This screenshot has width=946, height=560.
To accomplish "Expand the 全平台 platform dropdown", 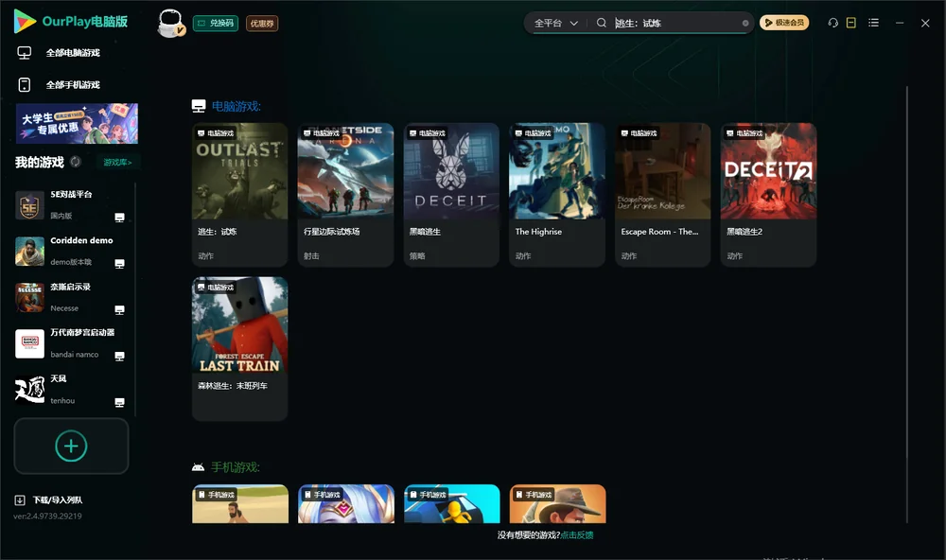I will 555,23.
